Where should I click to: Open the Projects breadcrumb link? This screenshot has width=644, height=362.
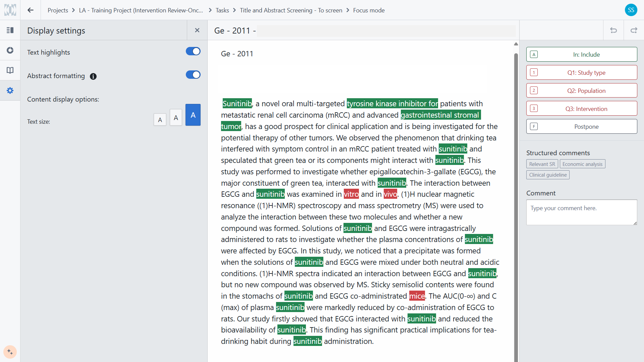(58, 10)
